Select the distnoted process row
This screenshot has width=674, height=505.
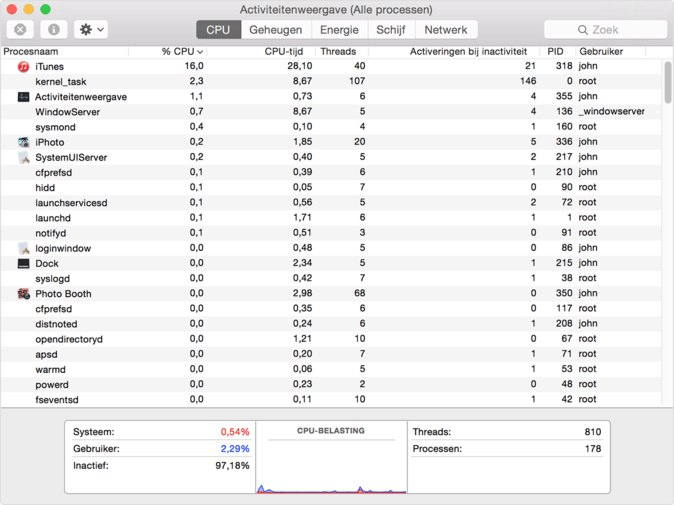(x=331, y=324)
